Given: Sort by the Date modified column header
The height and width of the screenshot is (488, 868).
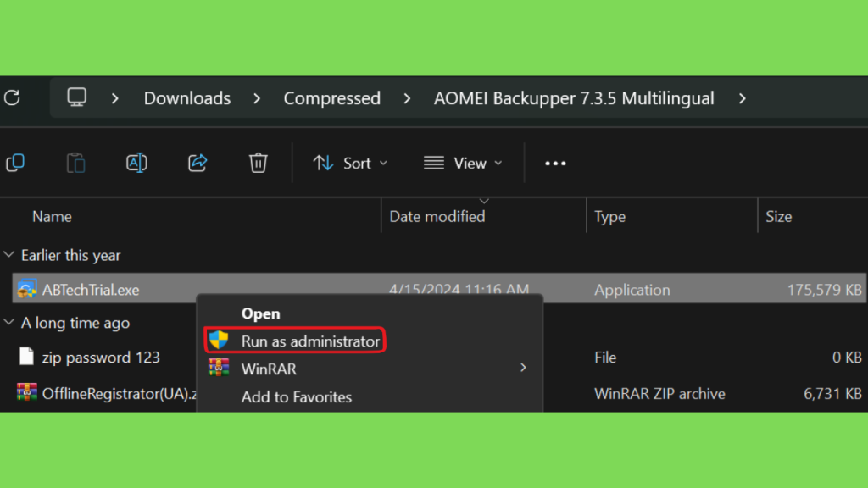Looking at the screenshot, I should pos(437,216).
